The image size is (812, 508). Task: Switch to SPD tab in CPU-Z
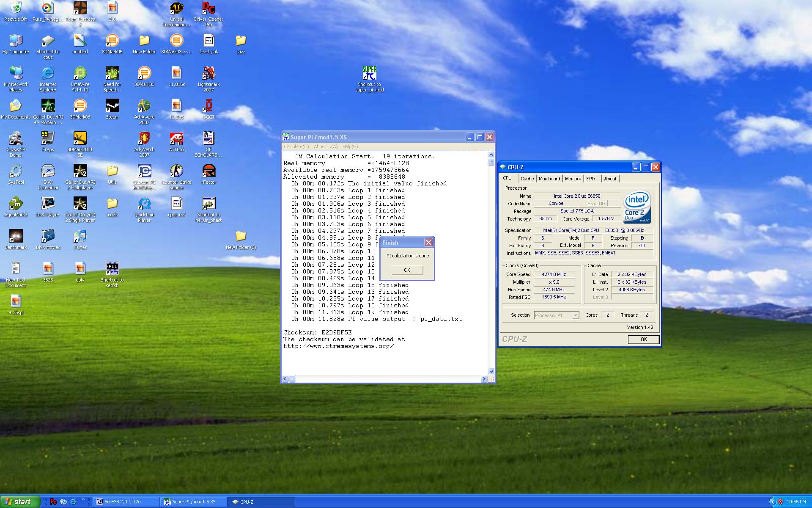(590, 179)
